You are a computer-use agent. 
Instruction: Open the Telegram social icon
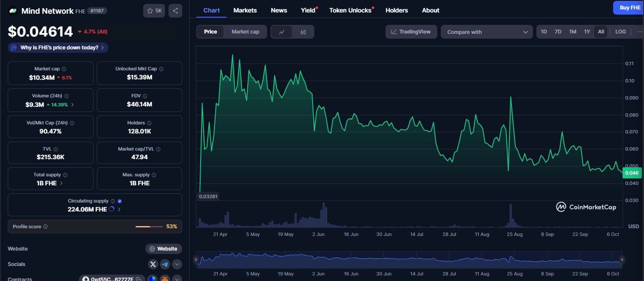click(x=165, y=264)
